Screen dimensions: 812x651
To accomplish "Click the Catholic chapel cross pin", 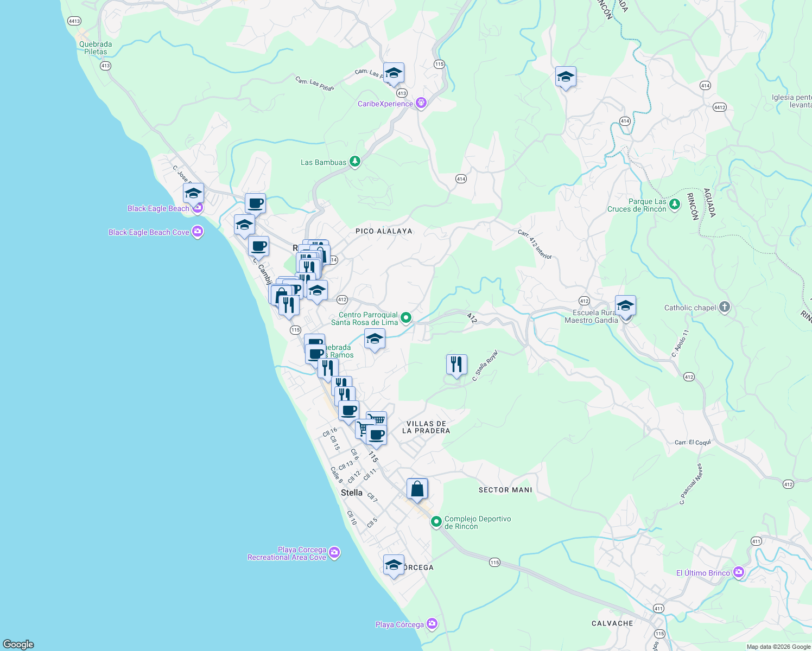I will [x=725, y=307].
